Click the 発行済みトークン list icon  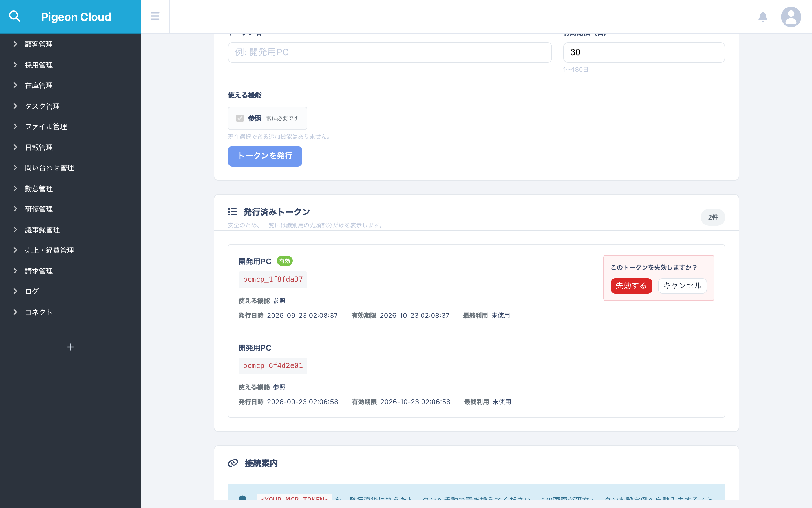232,212
